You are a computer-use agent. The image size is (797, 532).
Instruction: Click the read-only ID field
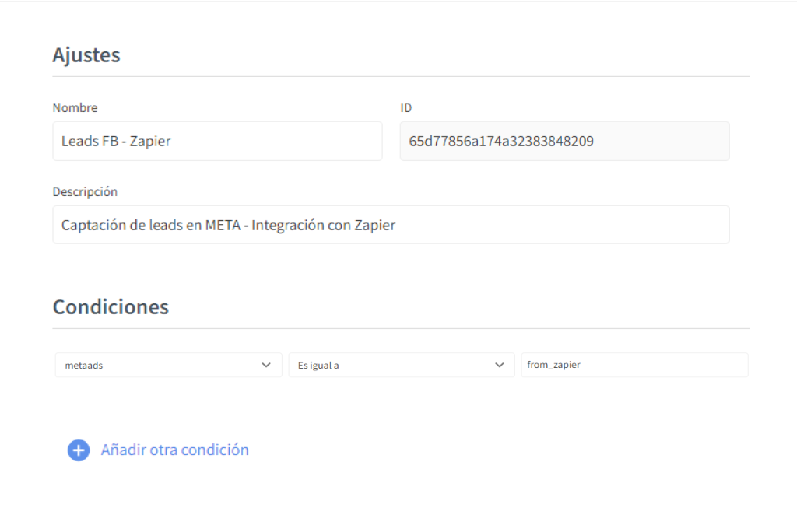[564, 141]
